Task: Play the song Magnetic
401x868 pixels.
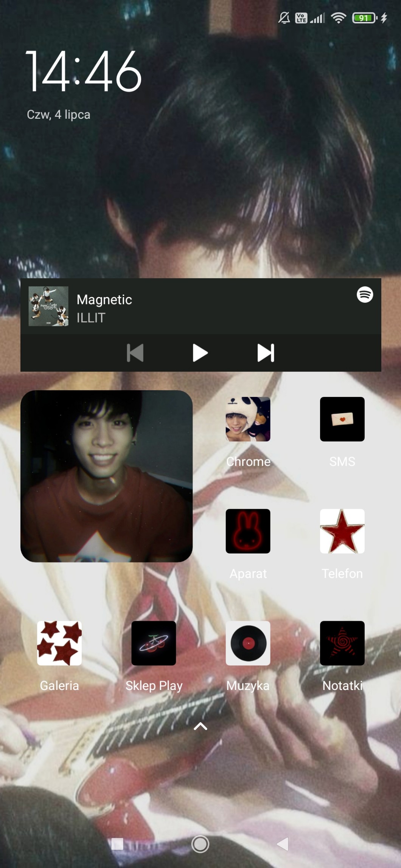Action: coord(200,353)
